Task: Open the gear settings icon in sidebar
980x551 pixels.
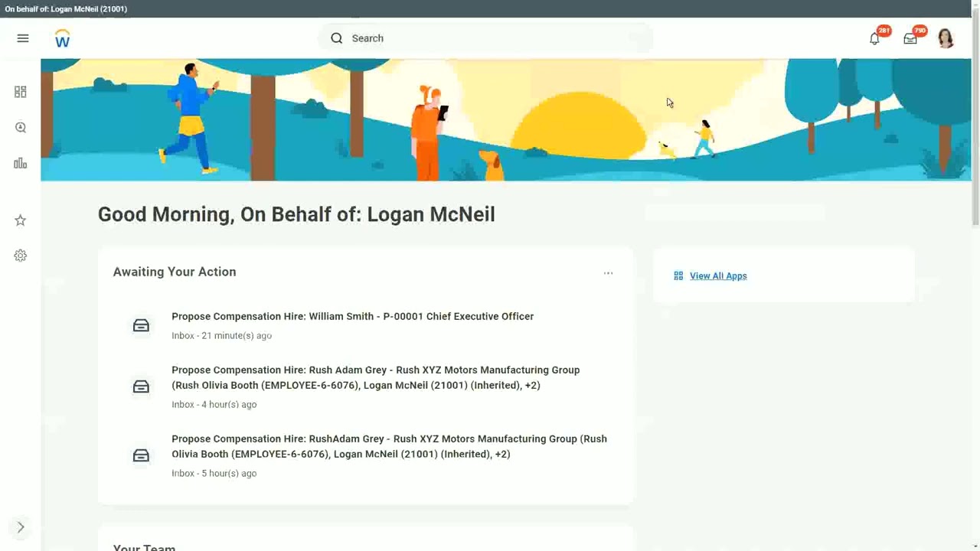Action: click(21, 256)
